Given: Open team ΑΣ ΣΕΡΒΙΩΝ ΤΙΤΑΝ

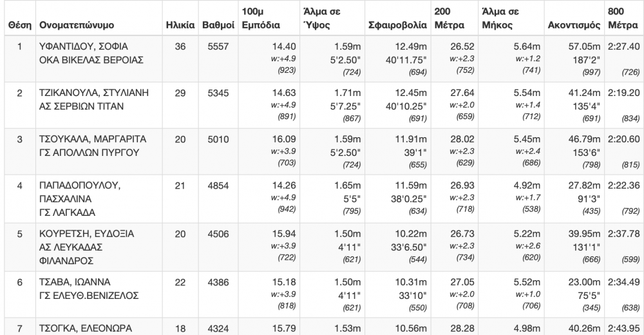Looking at the screenshot, I should tap(81, 106).
